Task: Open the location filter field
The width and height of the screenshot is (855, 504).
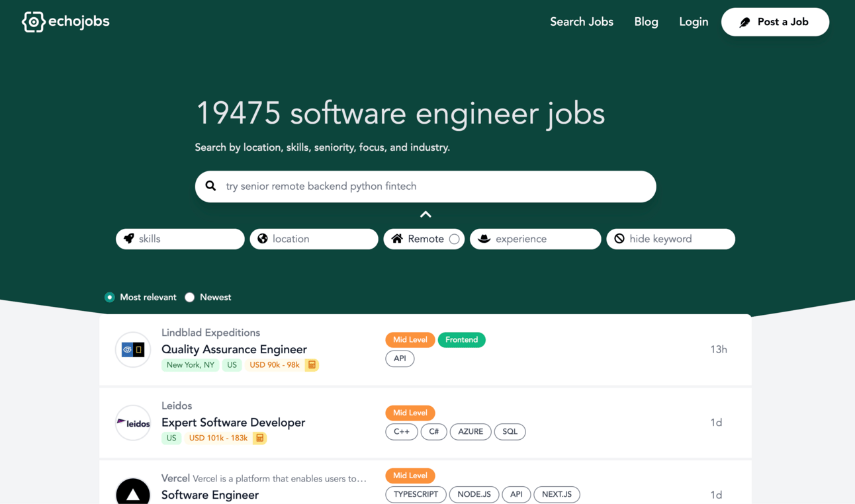Action: (x=314, y=239)
